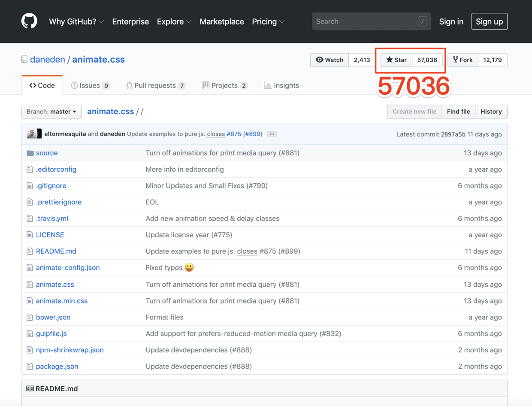Open the 12,179 forks count
Image resolution: width=532 pixels, height=406 pixels.
coord(493,60)
